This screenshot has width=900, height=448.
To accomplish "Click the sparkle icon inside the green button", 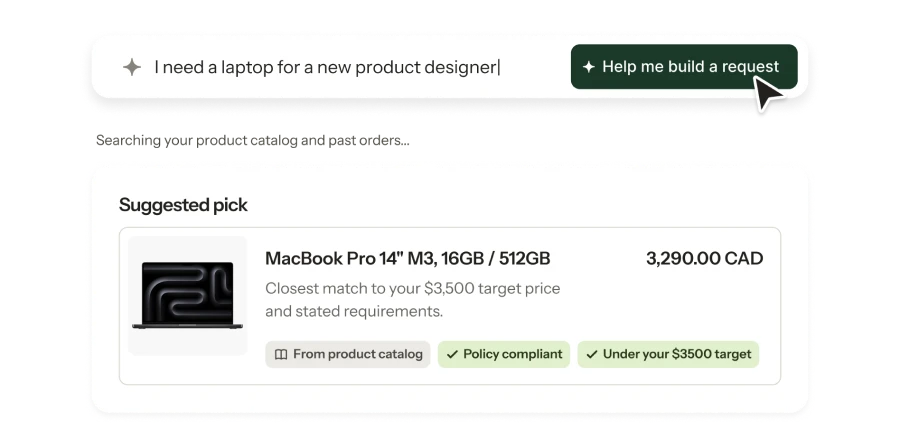I will [x=588, y=67].
